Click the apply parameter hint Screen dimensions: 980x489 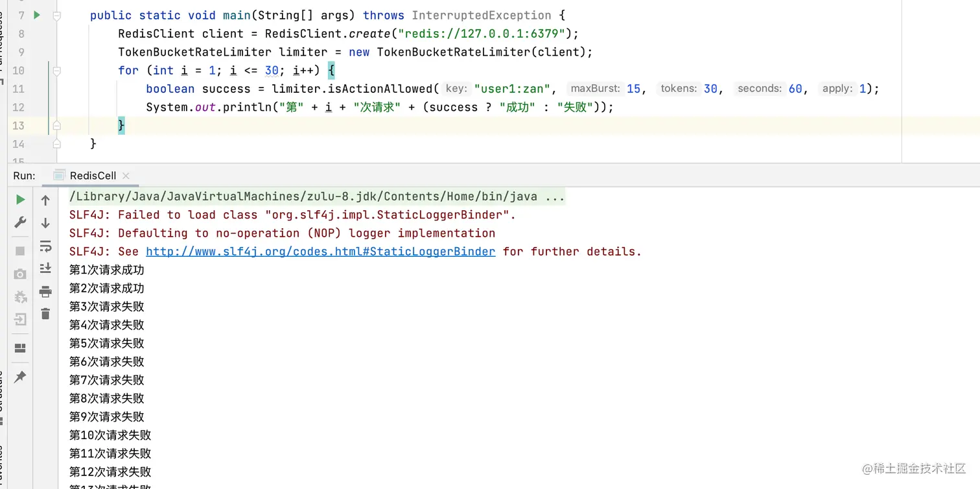(837, 89)
